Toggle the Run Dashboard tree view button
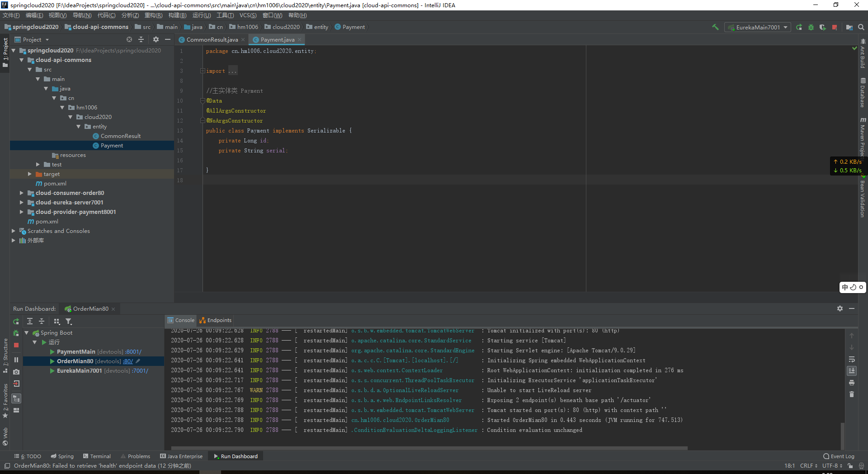868x474 pixels. pyautogui.click(x=16, y=398)
